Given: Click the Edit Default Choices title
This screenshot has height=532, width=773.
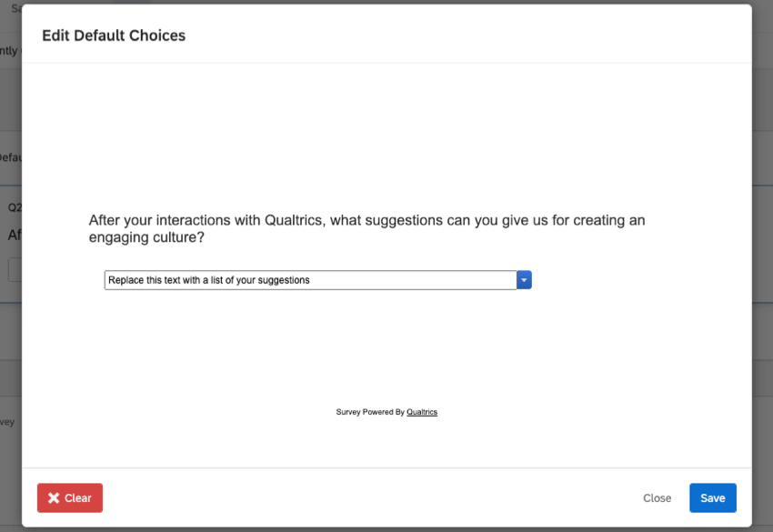Looking at the screenshot, I should 113,35.
